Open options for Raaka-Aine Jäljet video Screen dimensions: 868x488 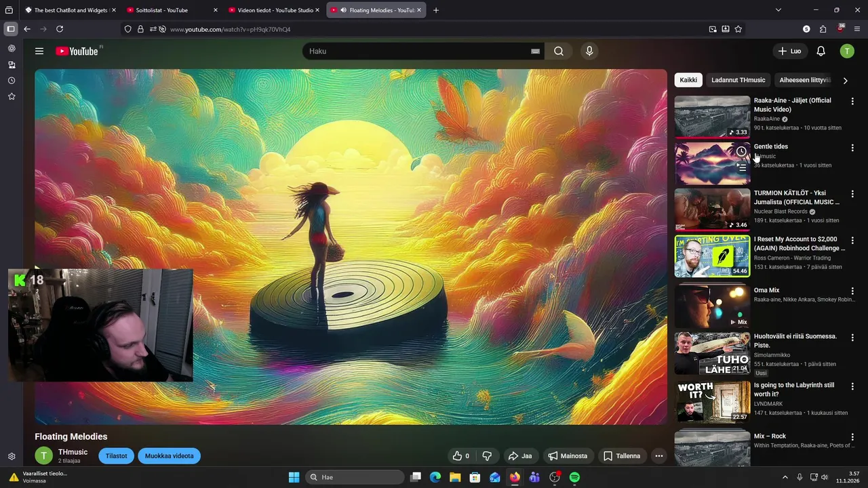coord(852,102)
